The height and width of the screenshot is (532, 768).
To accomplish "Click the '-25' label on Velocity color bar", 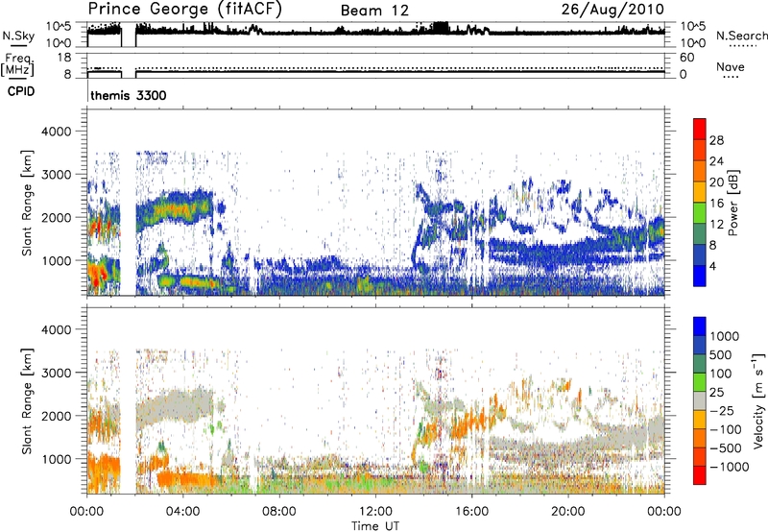I will 722,410.
